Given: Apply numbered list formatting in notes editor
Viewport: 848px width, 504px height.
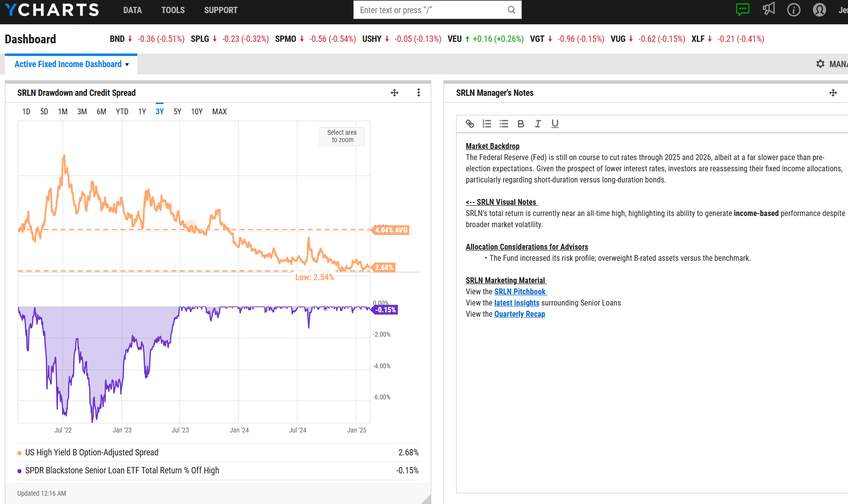Looking at the screenshot, I should (x=487, y=124).
